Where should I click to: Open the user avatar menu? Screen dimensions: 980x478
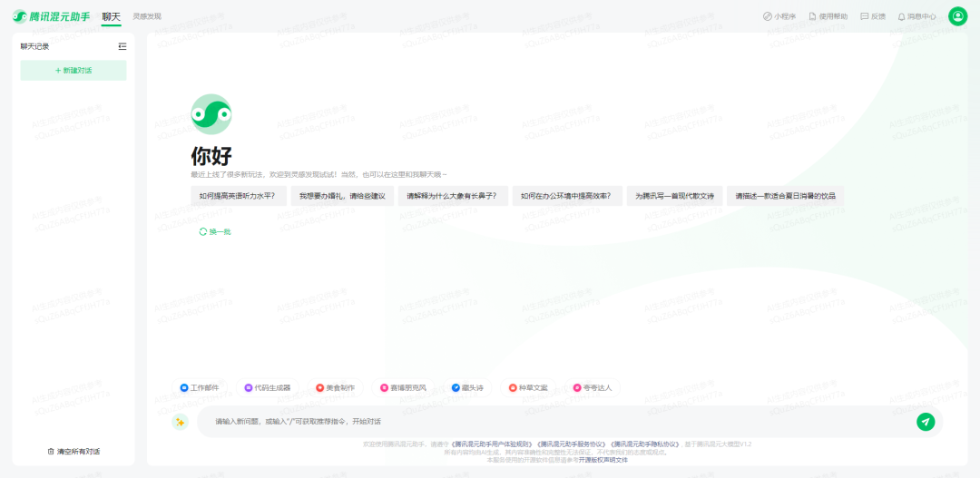coord(957,16)
